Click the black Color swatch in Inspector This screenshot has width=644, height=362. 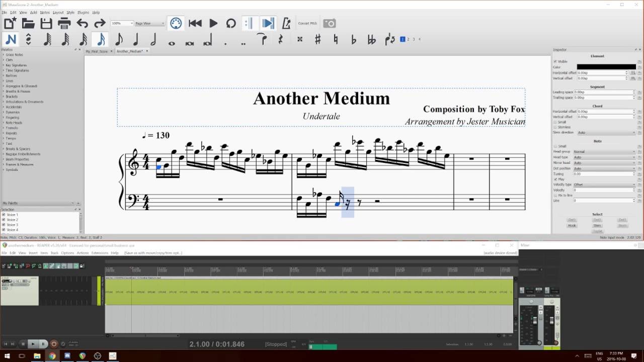pos(606,67)
